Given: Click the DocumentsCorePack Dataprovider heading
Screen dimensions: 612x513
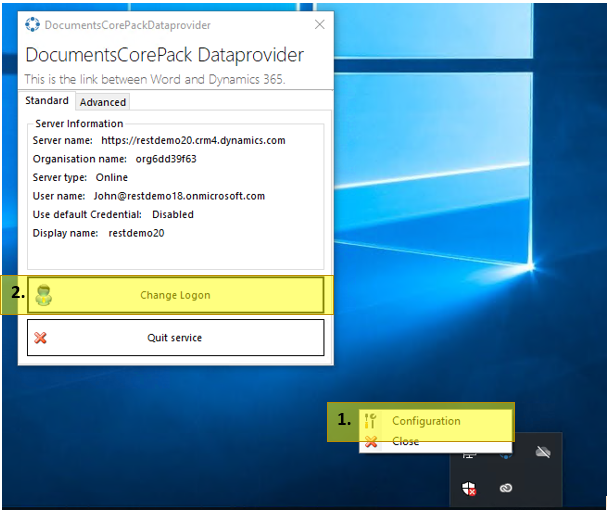Looking at the screenshot, I should pos(164,55).
